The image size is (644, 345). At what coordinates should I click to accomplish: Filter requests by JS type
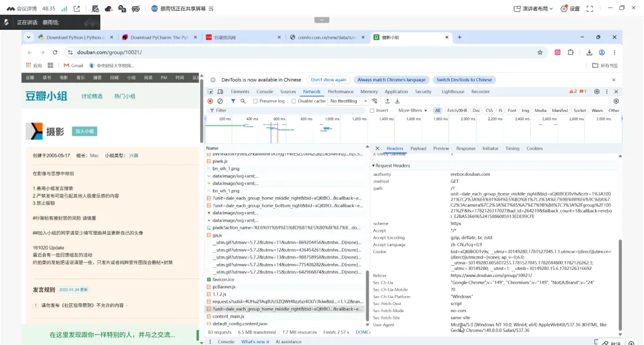tap(500, 110)
